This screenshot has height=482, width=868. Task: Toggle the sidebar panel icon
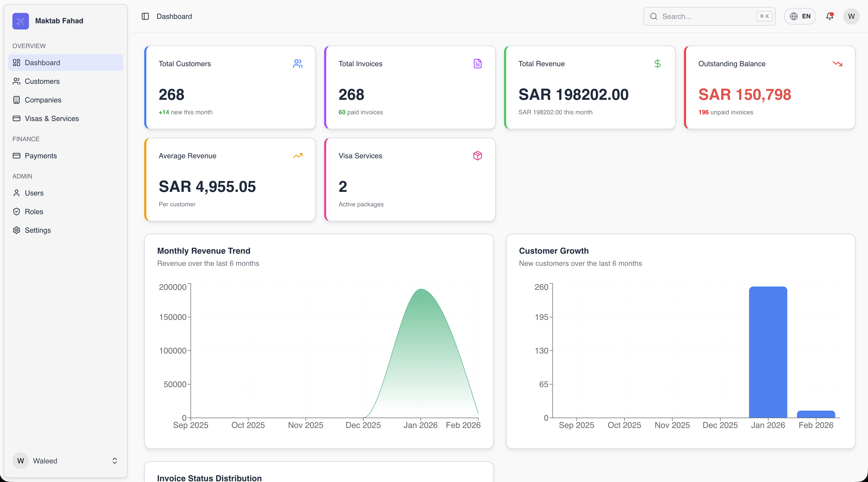(x=145, y=16)
